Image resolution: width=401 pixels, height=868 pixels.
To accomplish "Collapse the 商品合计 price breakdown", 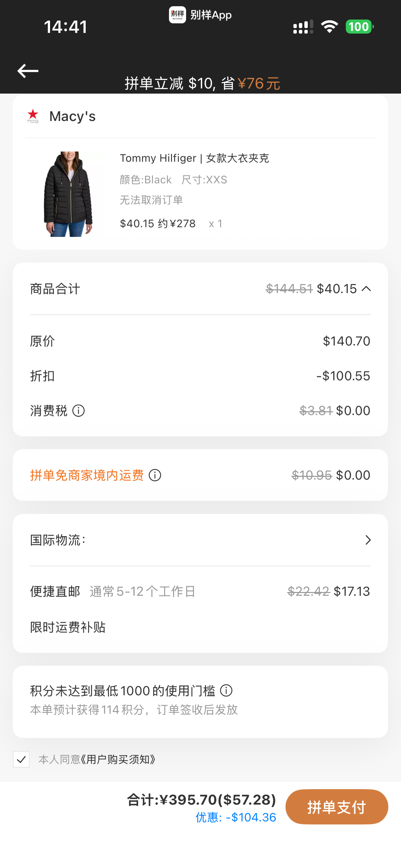I will (x=366, y=289).
